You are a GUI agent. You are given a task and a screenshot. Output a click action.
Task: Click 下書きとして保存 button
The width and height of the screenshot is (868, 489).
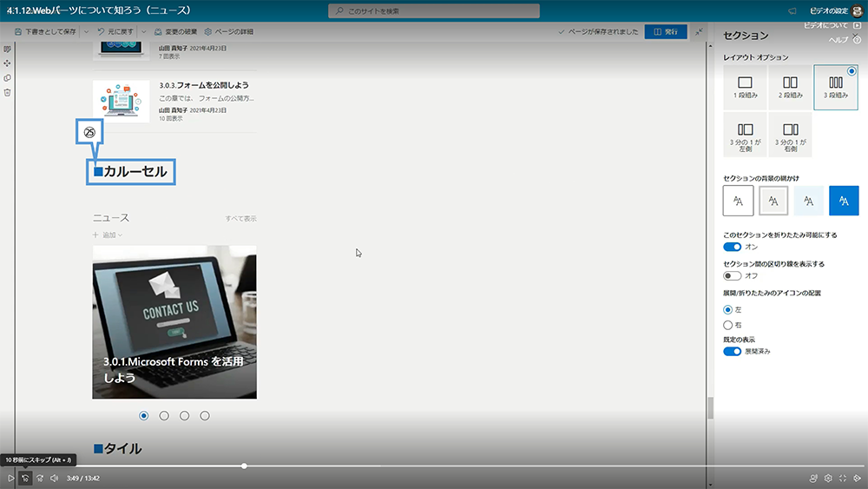click(45, 31)
